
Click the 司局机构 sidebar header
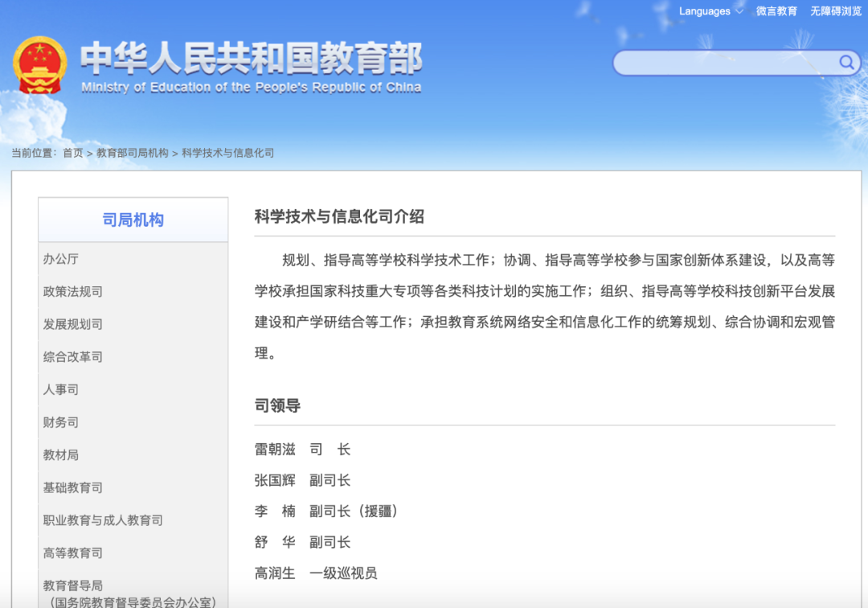(133, 220)
